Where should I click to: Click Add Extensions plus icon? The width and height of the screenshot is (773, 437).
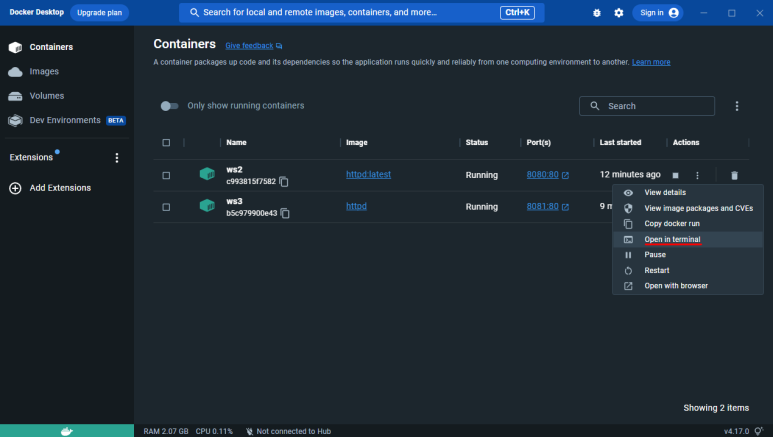(15, 188)
